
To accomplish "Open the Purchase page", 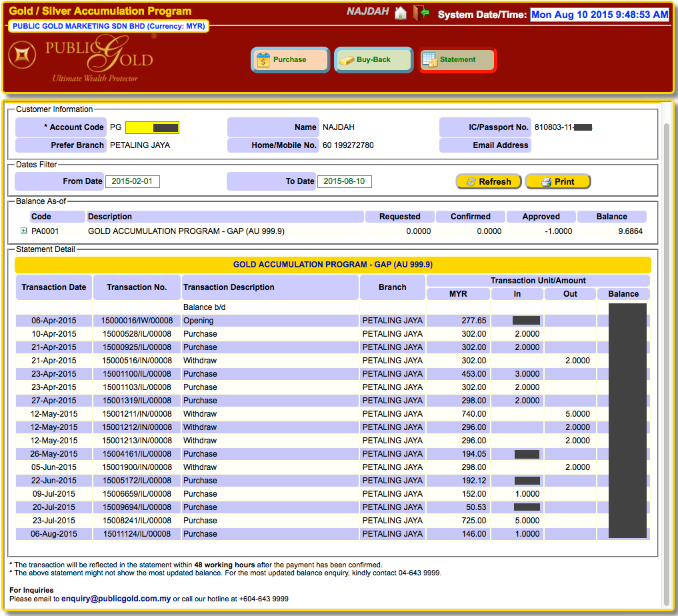I will pyautogui.click(x=290, y=60).
